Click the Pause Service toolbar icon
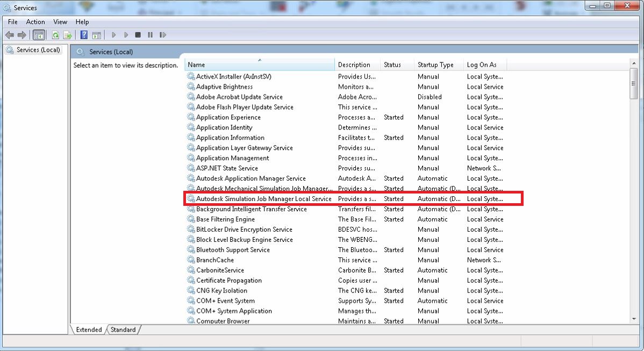Screen dimensions: 644x351 pyautogui.click(x=150, y=34)
